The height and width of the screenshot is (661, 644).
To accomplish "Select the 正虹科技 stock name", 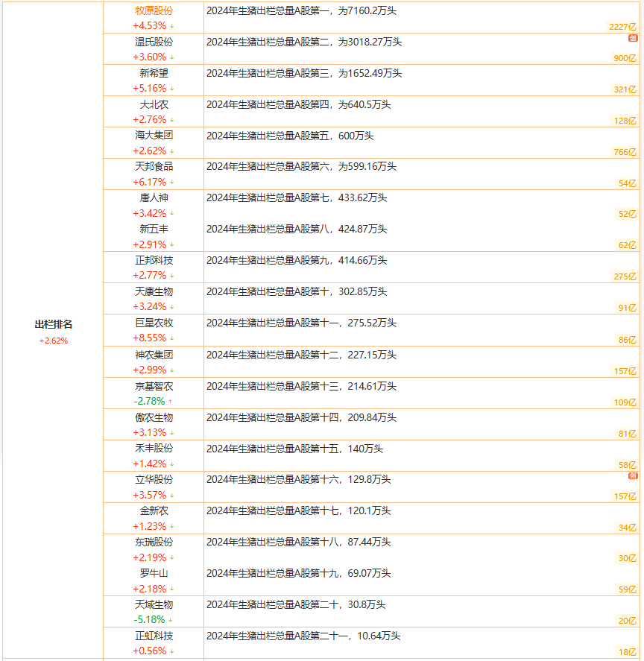I will 154,636.
